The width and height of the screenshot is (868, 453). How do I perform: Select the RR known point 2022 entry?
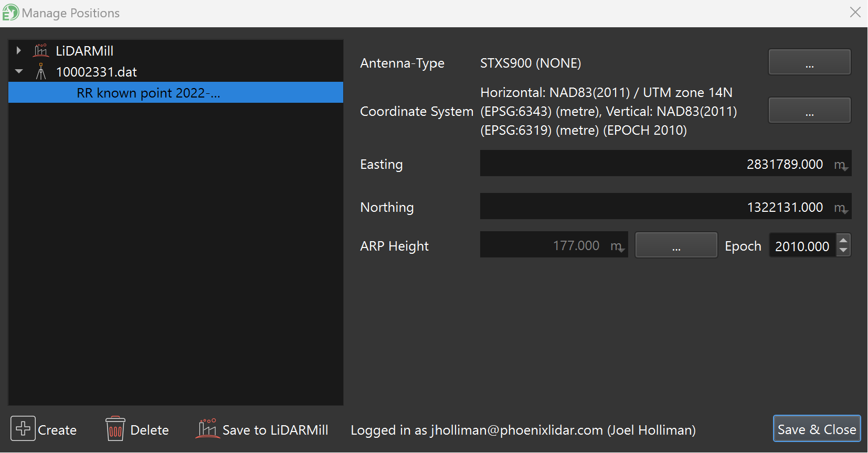(x=149, y=93)
